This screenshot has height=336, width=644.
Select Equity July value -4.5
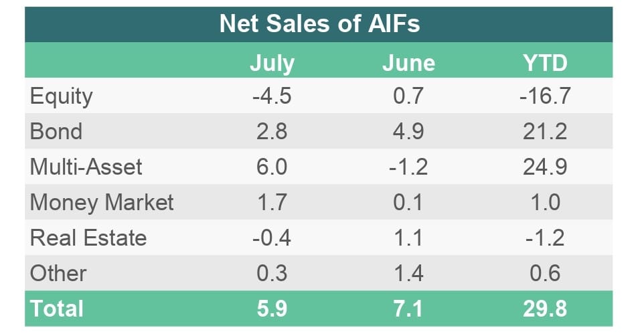[271, 96]
